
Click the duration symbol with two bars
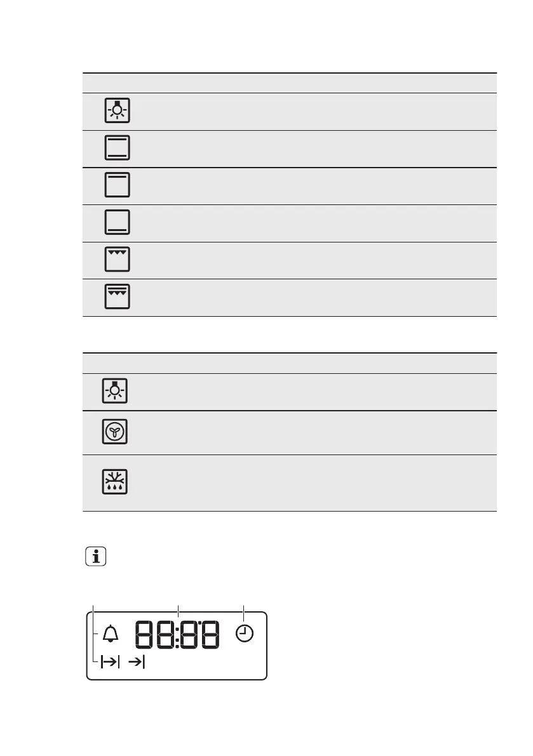point(110,663)
